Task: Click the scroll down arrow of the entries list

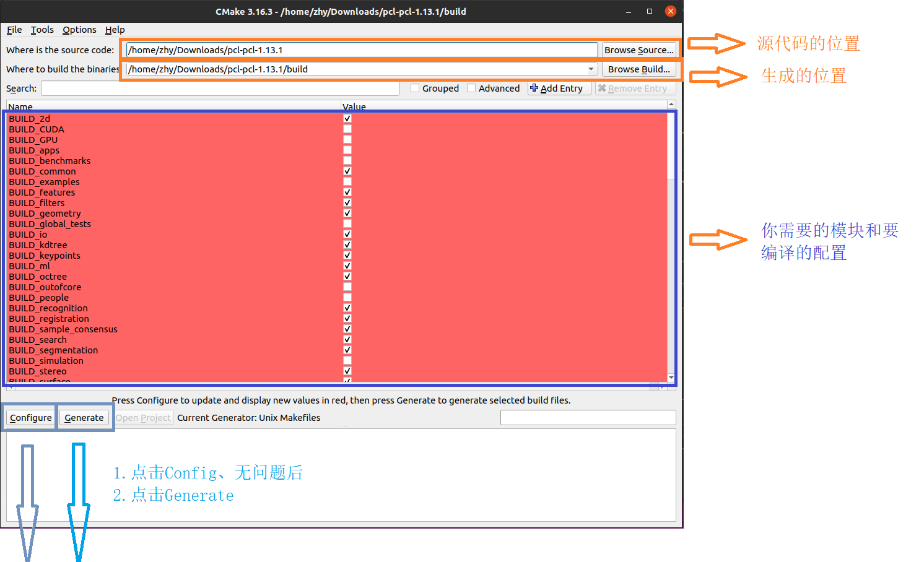Action: 671,378
